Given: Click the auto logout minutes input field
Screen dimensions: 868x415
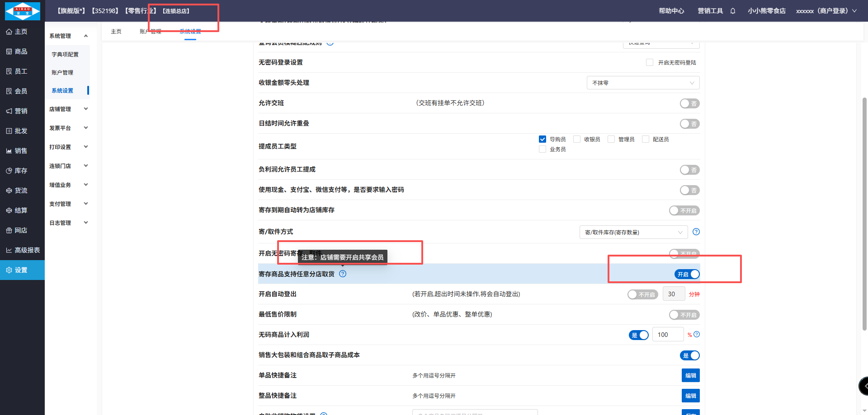Looking at the screenshot, I should click(673, 294).
